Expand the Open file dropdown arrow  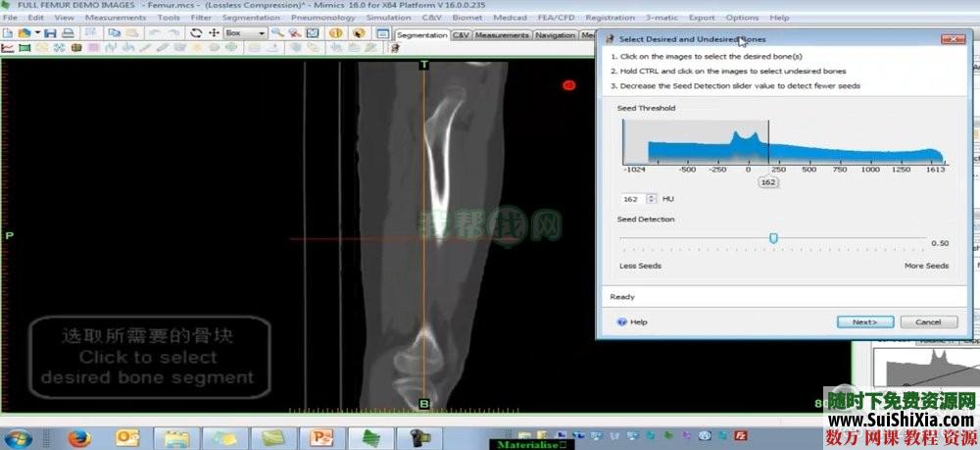click(x=36, y=32)
